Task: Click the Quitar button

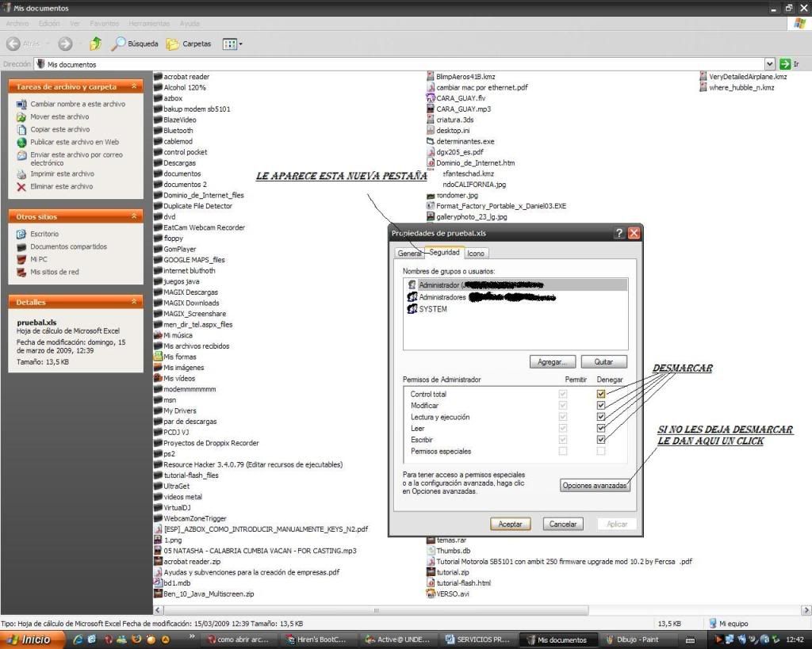Action: [x=603, y=362]
